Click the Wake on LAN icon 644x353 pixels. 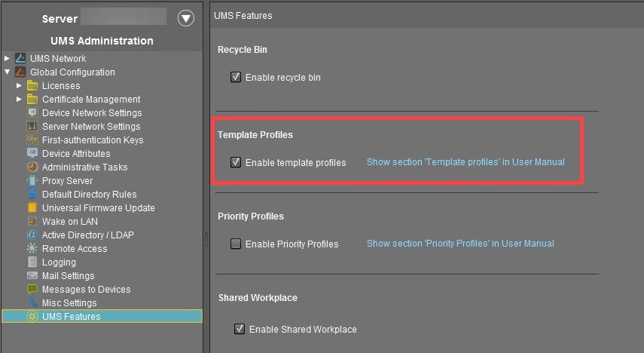(32, 222)
